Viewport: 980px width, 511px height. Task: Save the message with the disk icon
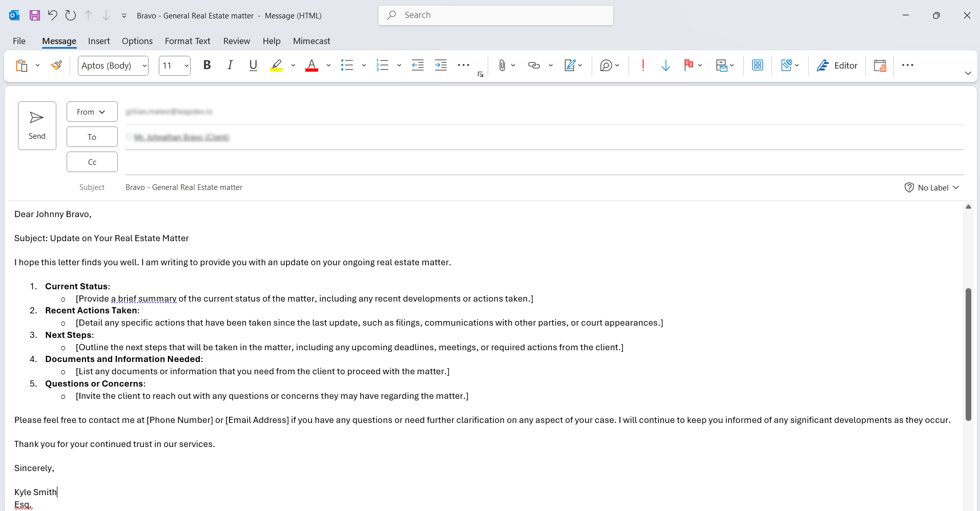click(x=34, y=15)
